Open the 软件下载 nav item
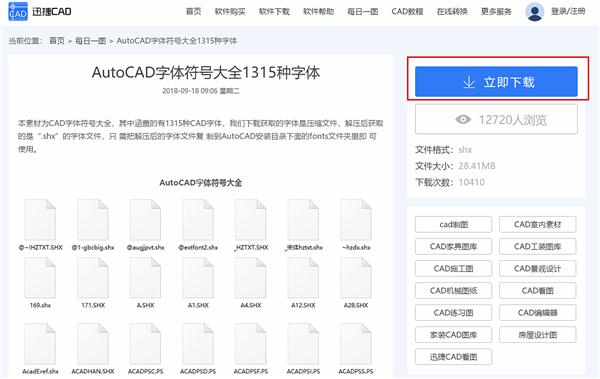The image size is (600, 379). pos(274,11)
